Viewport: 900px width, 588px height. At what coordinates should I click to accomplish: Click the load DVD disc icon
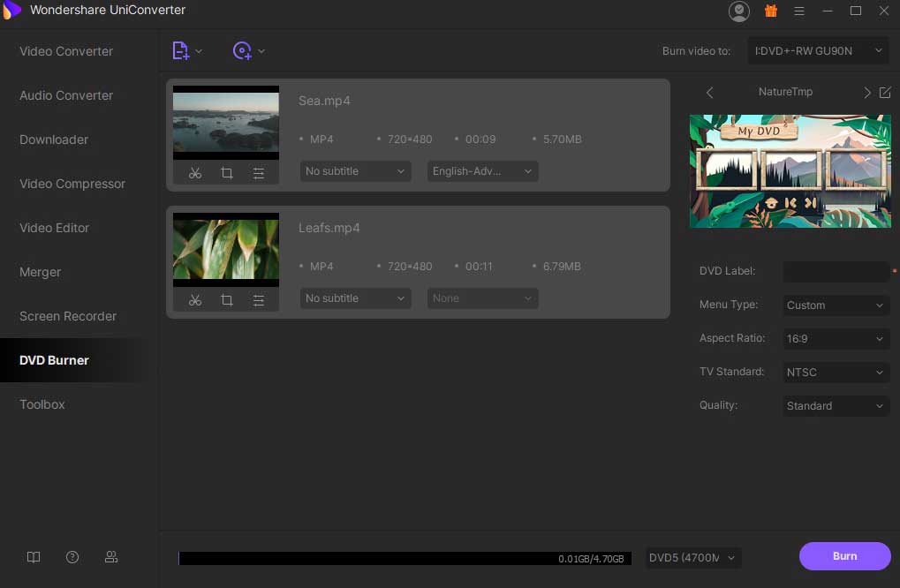[242, 51]
